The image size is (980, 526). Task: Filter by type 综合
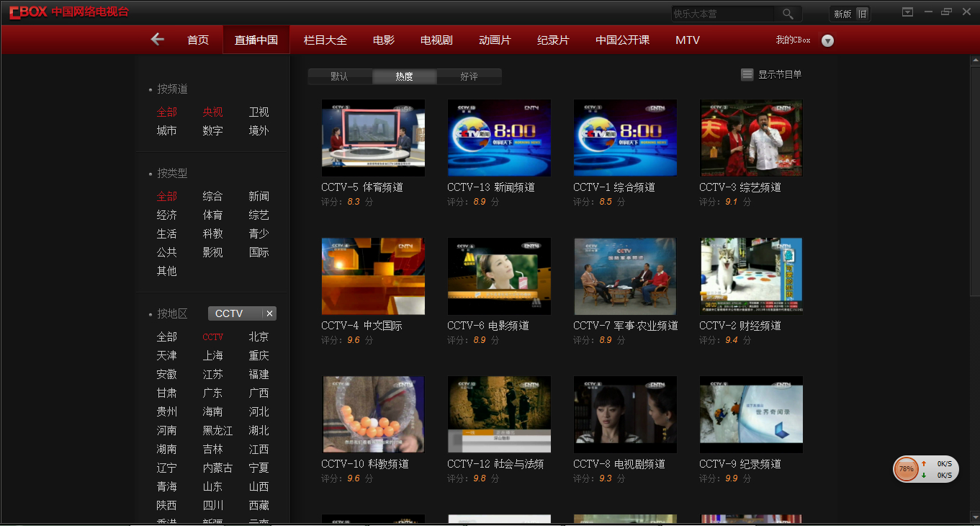[212, 196]
